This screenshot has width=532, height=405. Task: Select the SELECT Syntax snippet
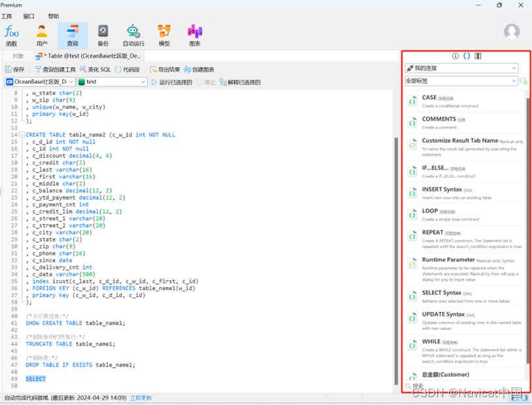(x=464, y=296)
